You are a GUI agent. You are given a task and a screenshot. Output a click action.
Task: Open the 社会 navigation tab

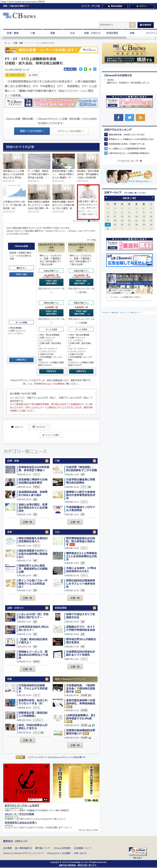click(x=72, y=33)
